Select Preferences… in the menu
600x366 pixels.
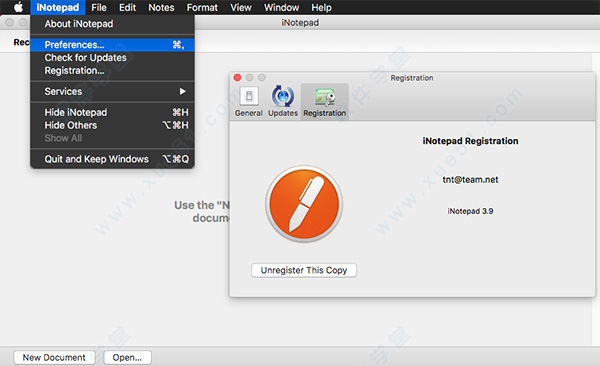pyautogui.click(x=112, y=45)
